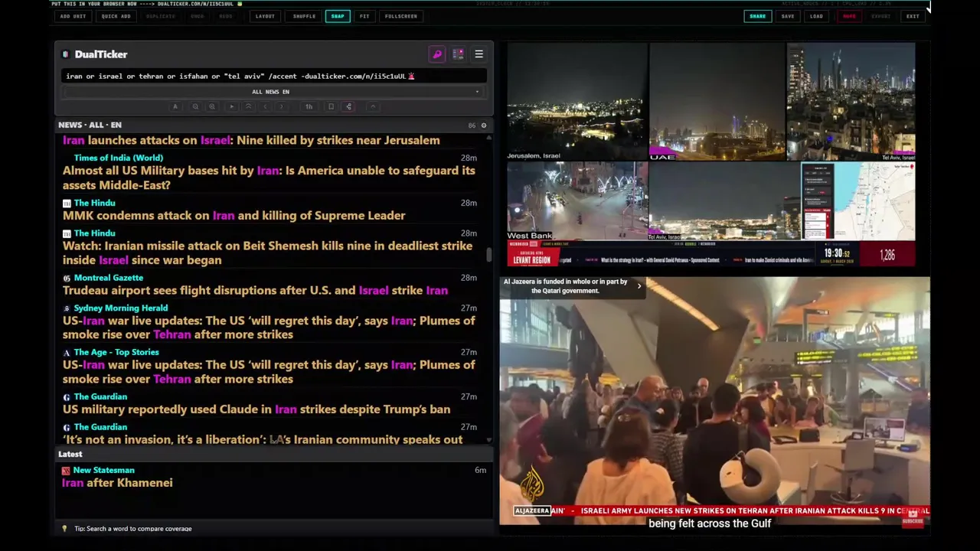980x551 pixels.
Task: Click the 'Latest' section heading
Action: (x=70, y=455)
